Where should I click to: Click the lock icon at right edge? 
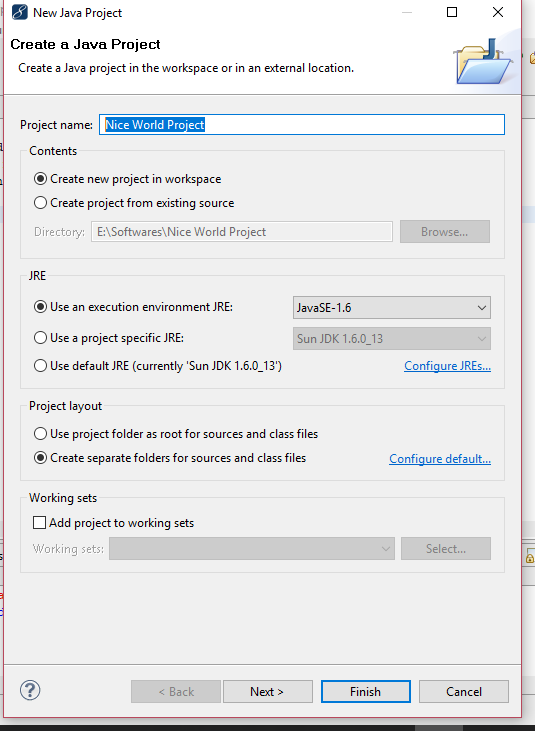pyautogui.click(x=530, y=557)
